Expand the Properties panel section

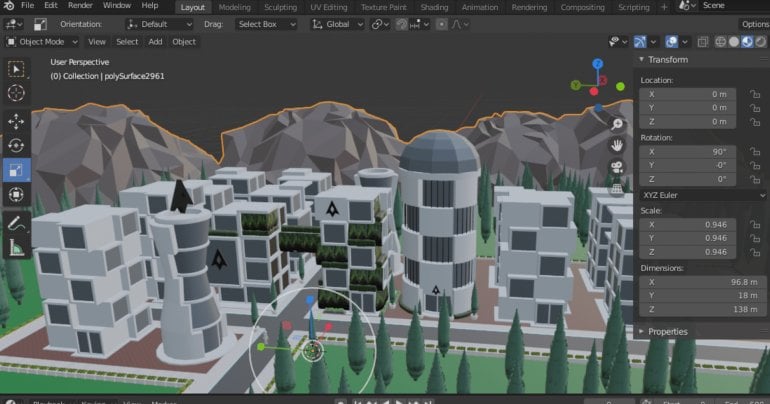[667, 331]
